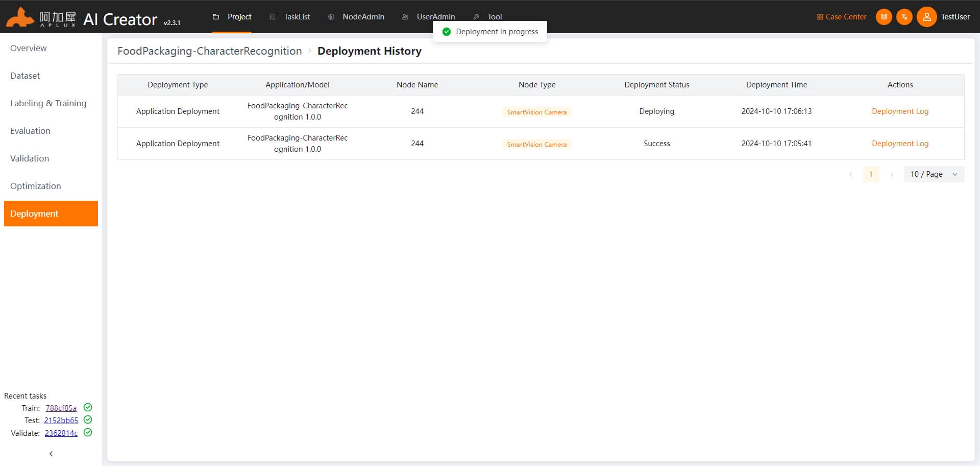Open the orange documentation book icon
Screen dimensions: 980x466
coord(884,17)
